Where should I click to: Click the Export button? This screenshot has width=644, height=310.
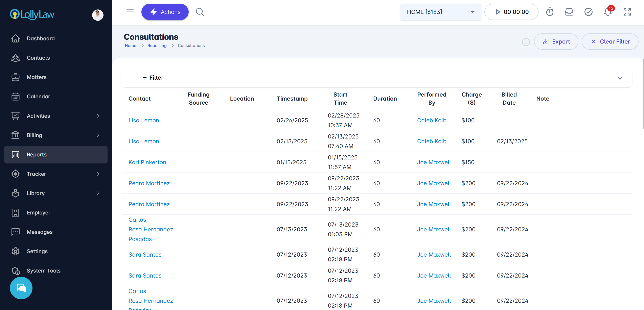556,42
